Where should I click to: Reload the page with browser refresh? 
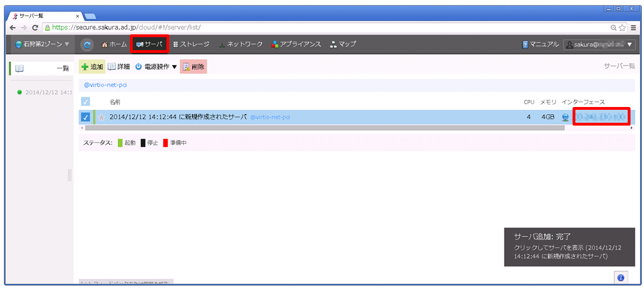pyautogui.click(x=35, y=27)
